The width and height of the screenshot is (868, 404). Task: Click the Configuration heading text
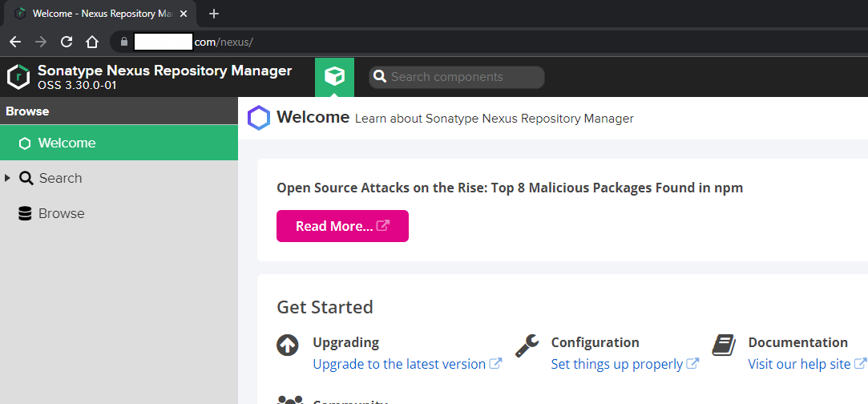[x=595, y=342]
